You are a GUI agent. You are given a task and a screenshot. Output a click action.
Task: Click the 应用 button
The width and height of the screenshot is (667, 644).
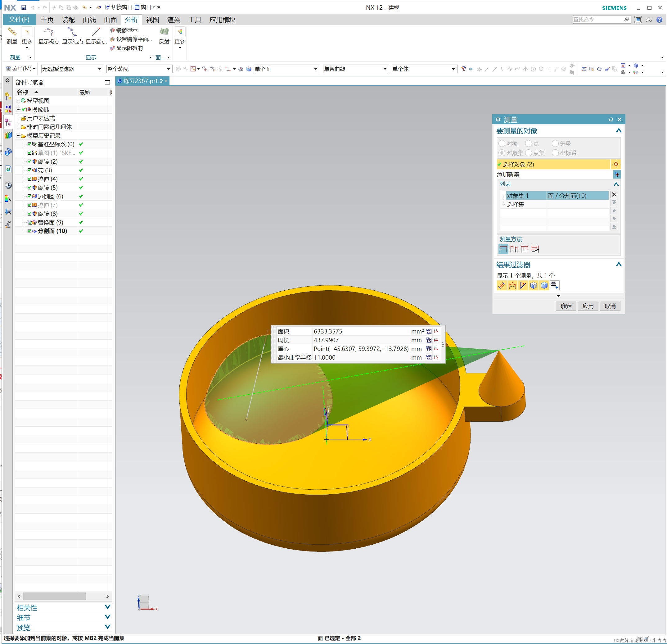pyautogui.click(x=588, y=306)
